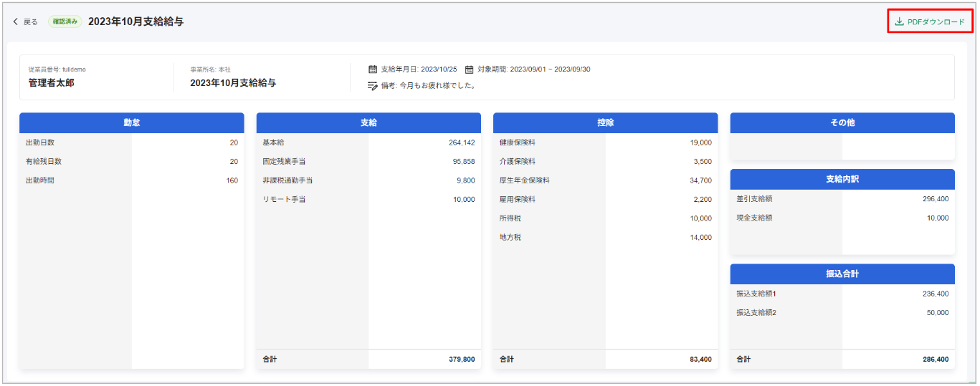Select the 固定残業手当 row label
The image size is (980, 386).
pyautogui.click(x=284, y=161)
